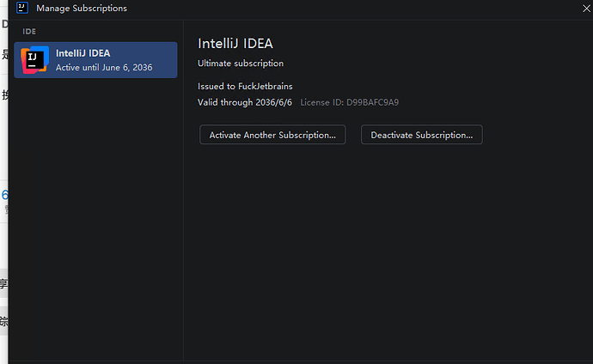
Task: Click the 'Valid through 2036/6/6' text
Action: click(245, 102)
